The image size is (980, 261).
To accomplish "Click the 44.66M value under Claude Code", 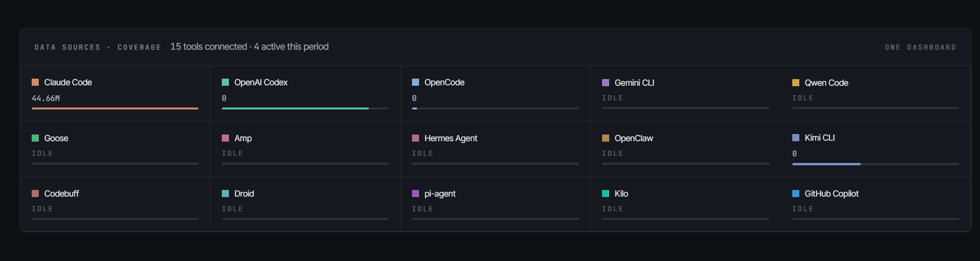I will (46, 98).
